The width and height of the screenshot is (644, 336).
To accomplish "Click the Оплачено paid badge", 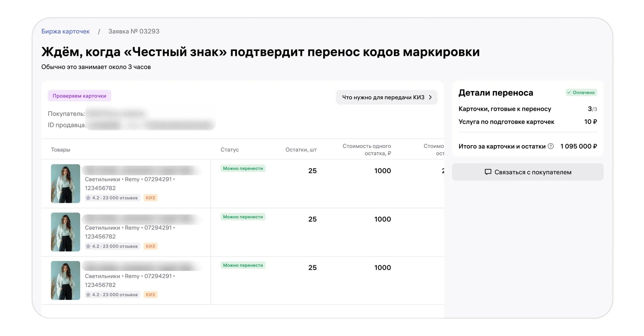I will [x=581, y=92].
